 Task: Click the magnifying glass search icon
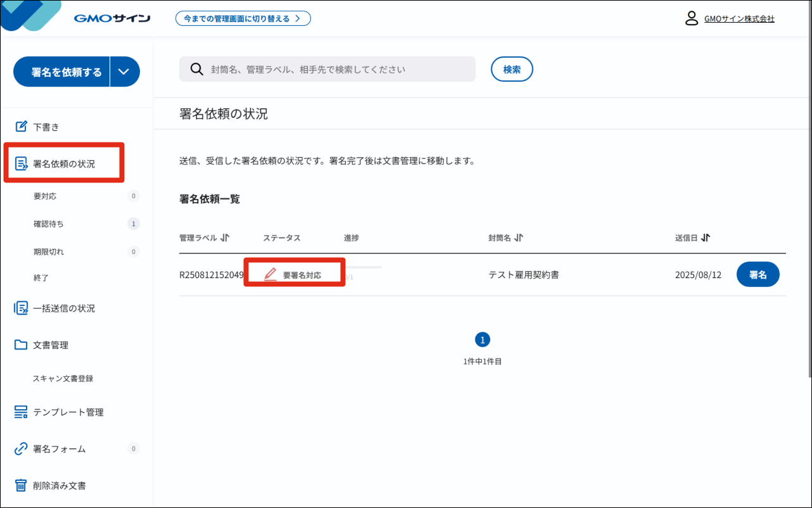(x=196, y=69)
